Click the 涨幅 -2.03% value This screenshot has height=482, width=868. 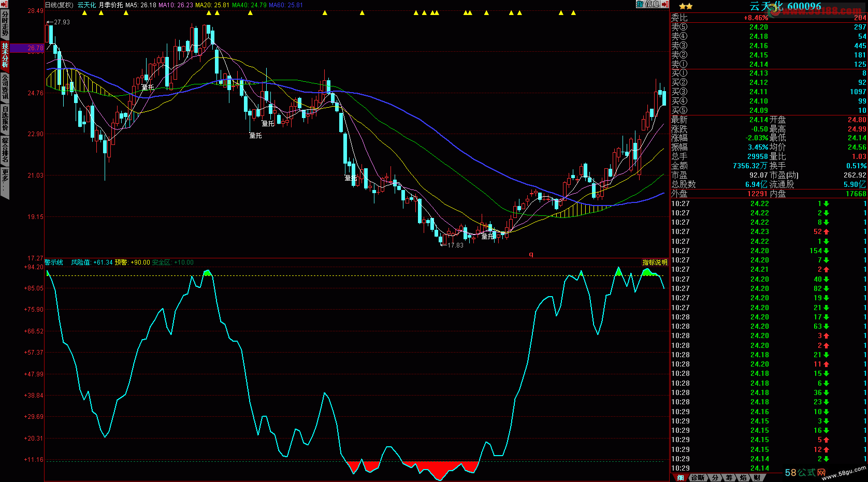(x=757, y=138)
